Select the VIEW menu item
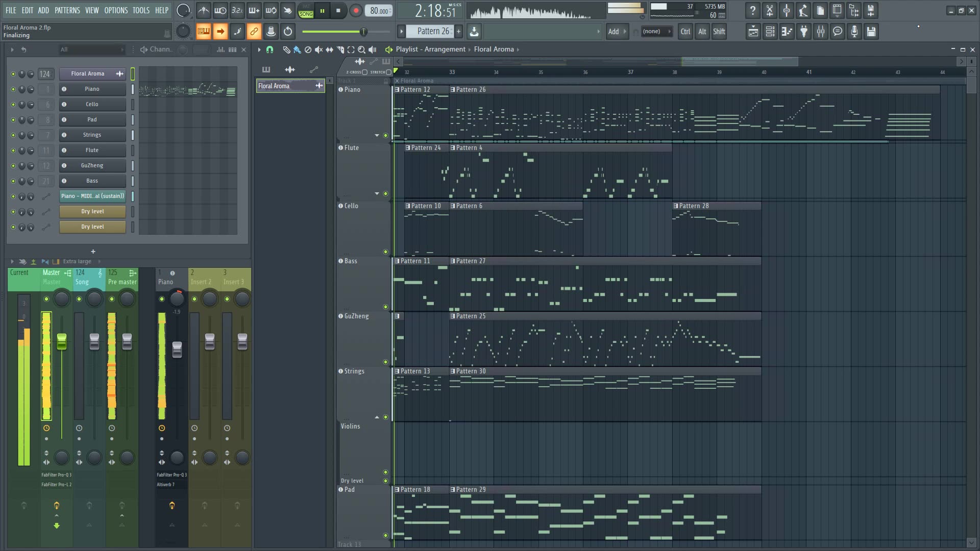The image size is (980, 551). (x=91, y=10)
